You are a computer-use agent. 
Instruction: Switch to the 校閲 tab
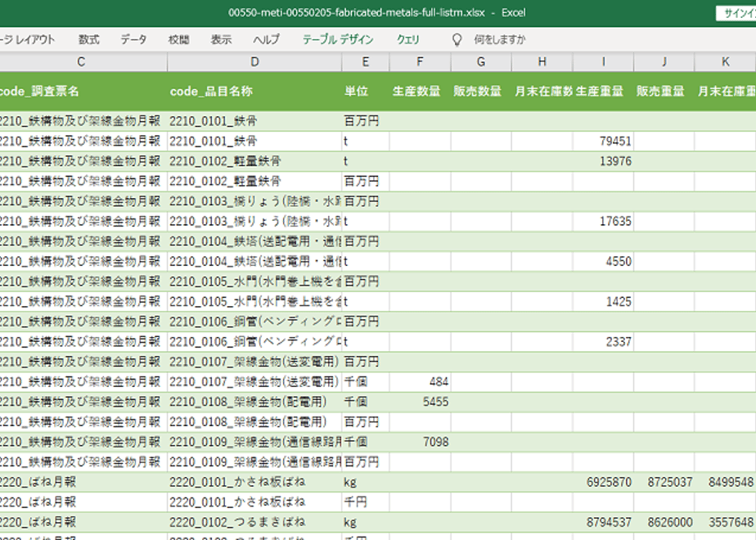point(178,39)
